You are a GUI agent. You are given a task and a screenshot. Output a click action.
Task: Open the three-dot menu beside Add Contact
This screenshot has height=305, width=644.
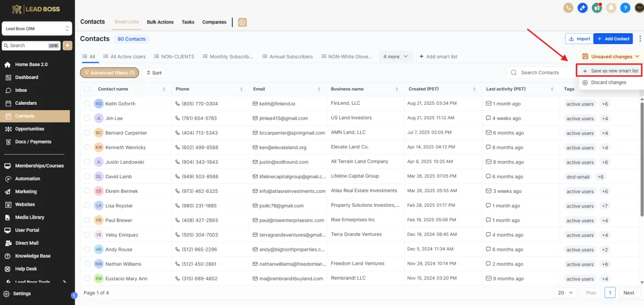(x=639, y=39)
